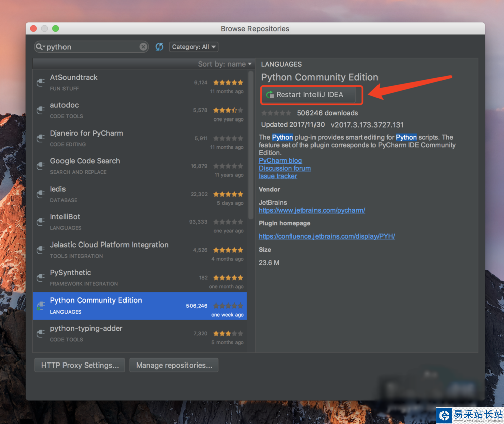The image size is (504, 424).
Task: Click the 23.6 M size value
Action: [x=269, y=263]
